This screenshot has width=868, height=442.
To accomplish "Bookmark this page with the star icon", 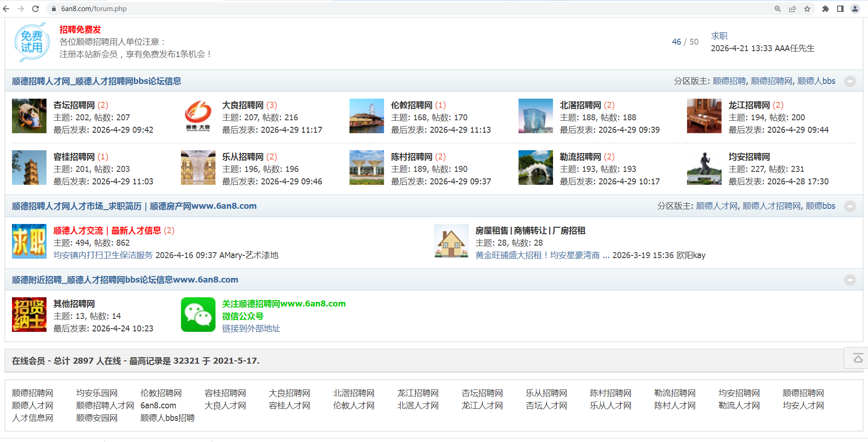I will (807, 9).
